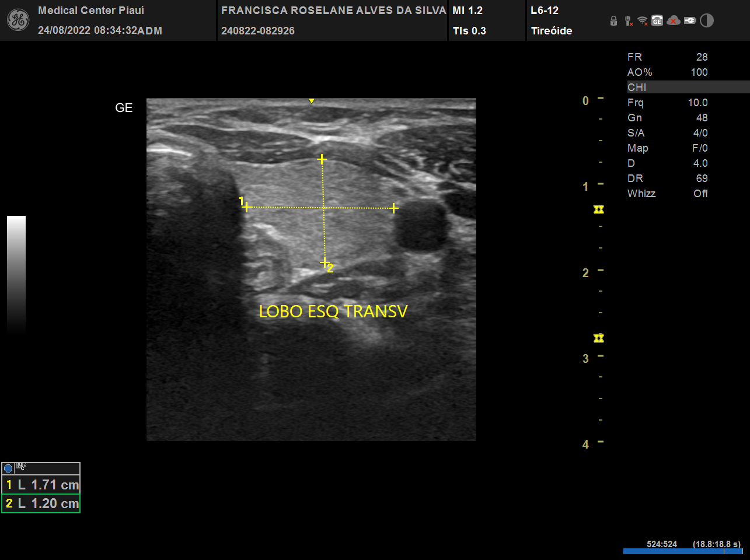This screenshot has width=750, height=560.
Task: Open the GE phone support icon
Action: tap(657, 21)
